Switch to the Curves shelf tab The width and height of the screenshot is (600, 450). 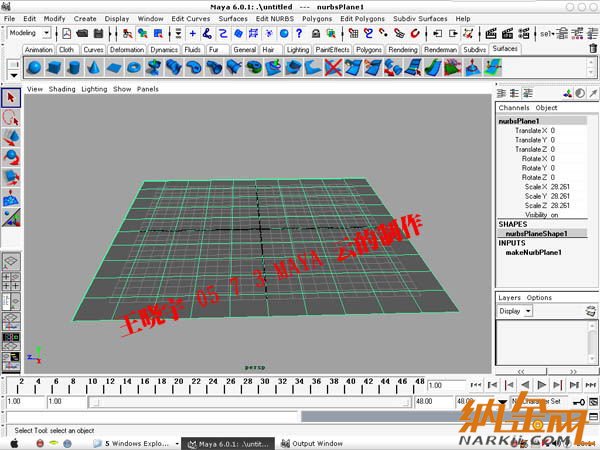[x=93, y=50]
